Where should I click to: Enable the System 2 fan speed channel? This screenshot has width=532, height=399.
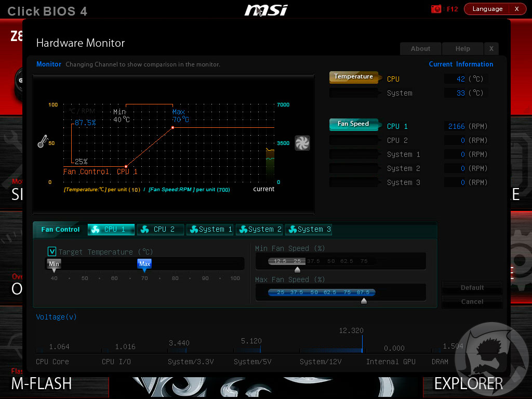point(354,168)
